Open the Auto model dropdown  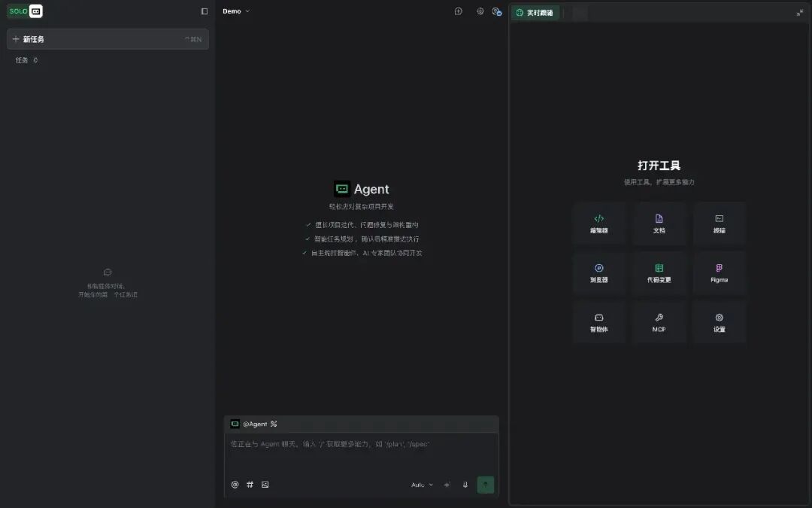[422, 485]
